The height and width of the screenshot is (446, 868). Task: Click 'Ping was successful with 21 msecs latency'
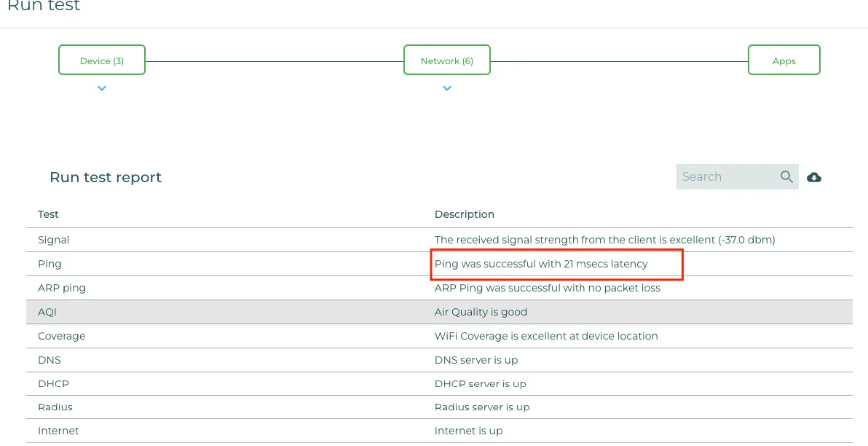pyautogui.click(x=541, y=264)
